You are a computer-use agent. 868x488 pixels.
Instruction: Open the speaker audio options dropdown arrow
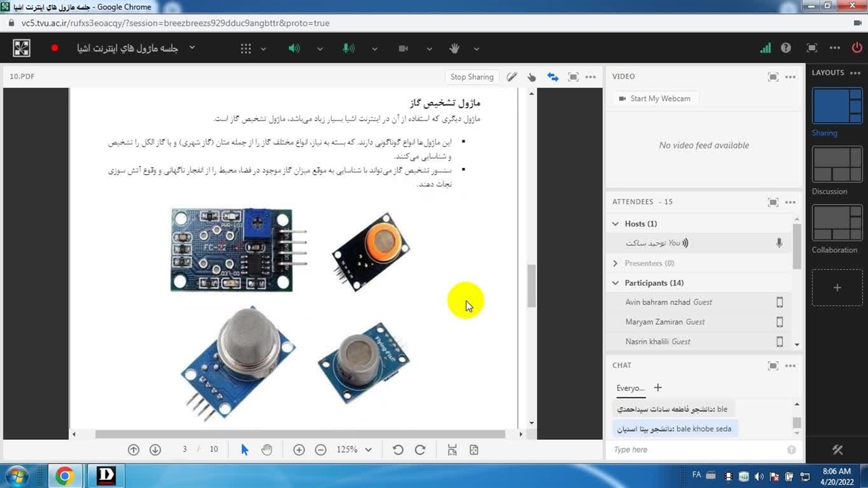(x=320, y=49)
